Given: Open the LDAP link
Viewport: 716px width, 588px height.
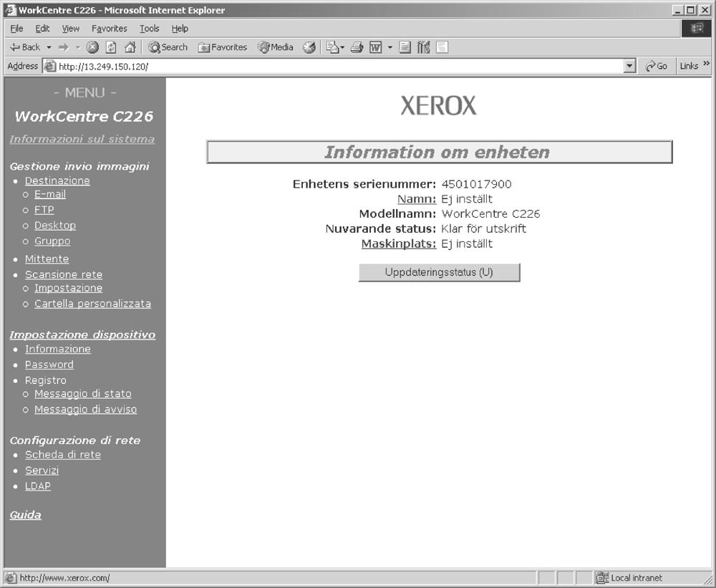Looking at the screenshot, I should [38, 486].
